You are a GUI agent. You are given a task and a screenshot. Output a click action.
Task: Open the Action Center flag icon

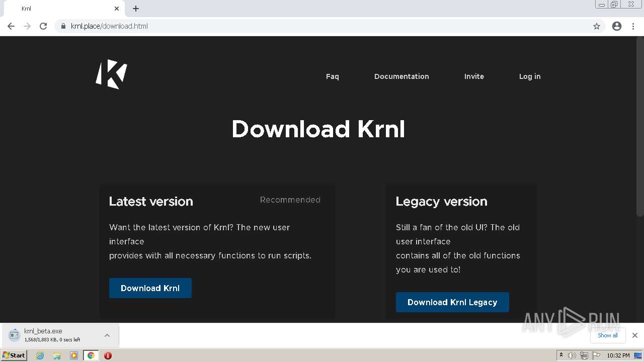pos(596,355)
